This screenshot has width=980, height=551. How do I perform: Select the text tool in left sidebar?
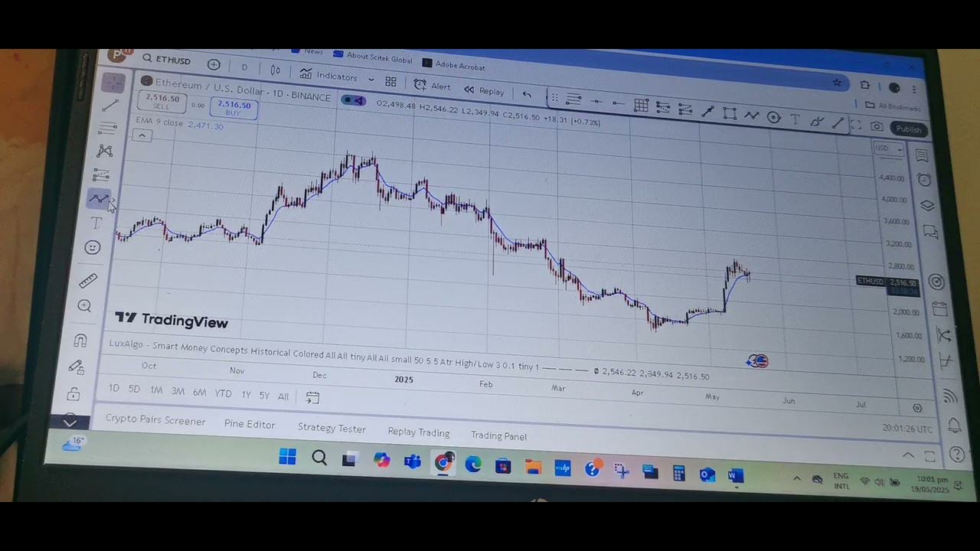(x=96, y=223)
